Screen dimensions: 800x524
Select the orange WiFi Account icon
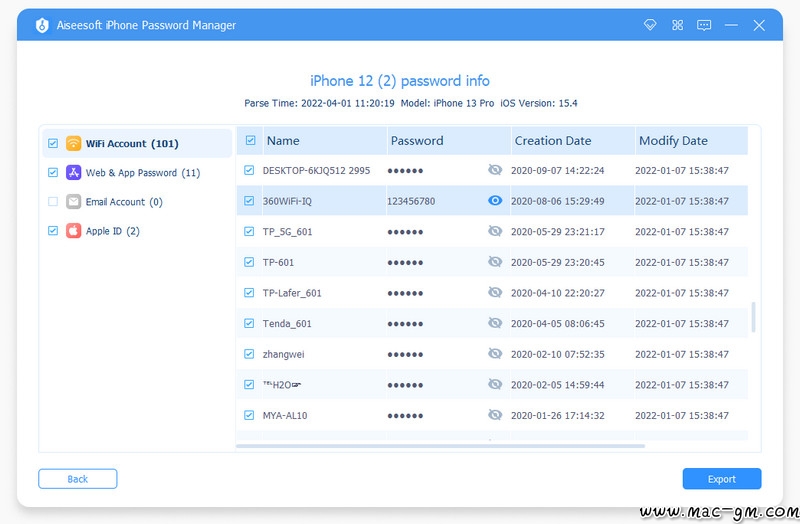click(x=73, y=144)
